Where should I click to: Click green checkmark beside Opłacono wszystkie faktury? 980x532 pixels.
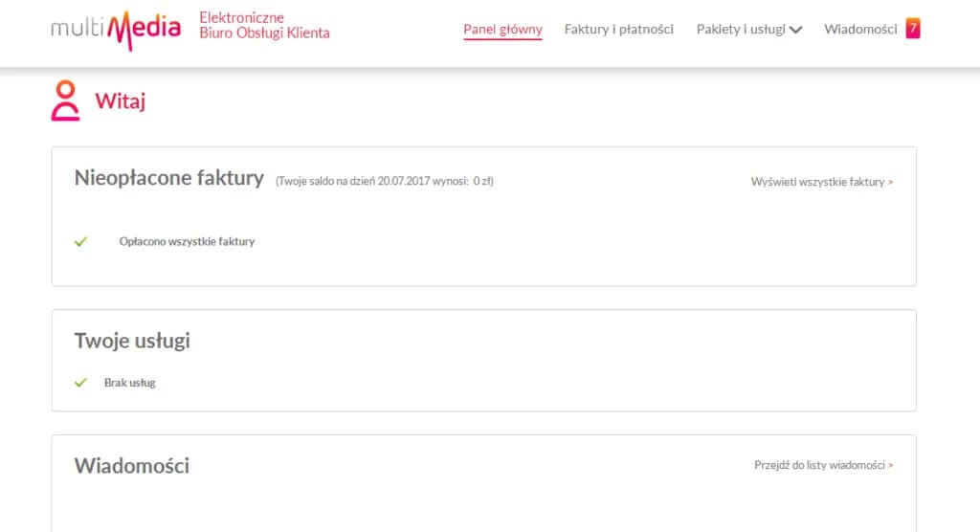(x=81, y=241)
